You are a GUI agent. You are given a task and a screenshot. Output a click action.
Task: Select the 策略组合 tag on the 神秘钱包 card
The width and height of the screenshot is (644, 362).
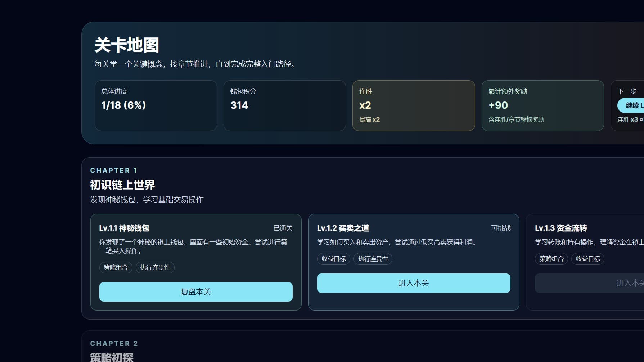(116, 267)
